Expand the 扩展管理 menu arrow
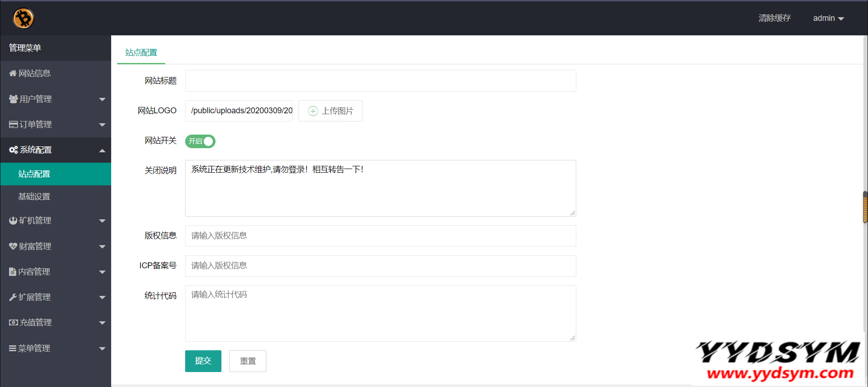 point(102,297)
